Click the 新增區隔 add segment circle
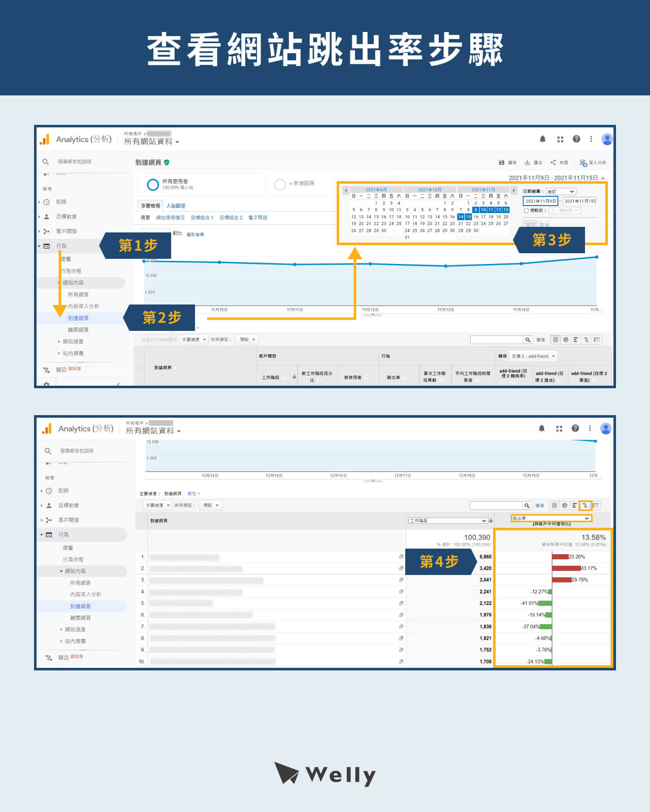 (280, 185)
